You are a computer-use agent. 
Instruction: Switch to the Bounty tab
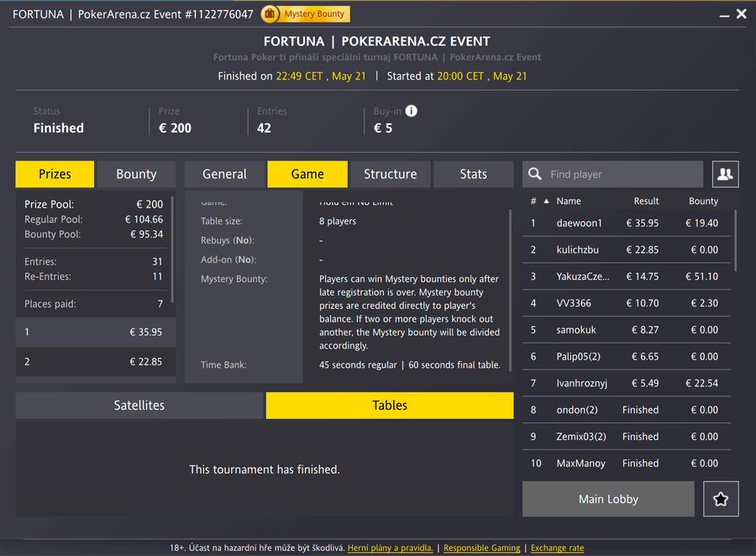tap(136, 174)
